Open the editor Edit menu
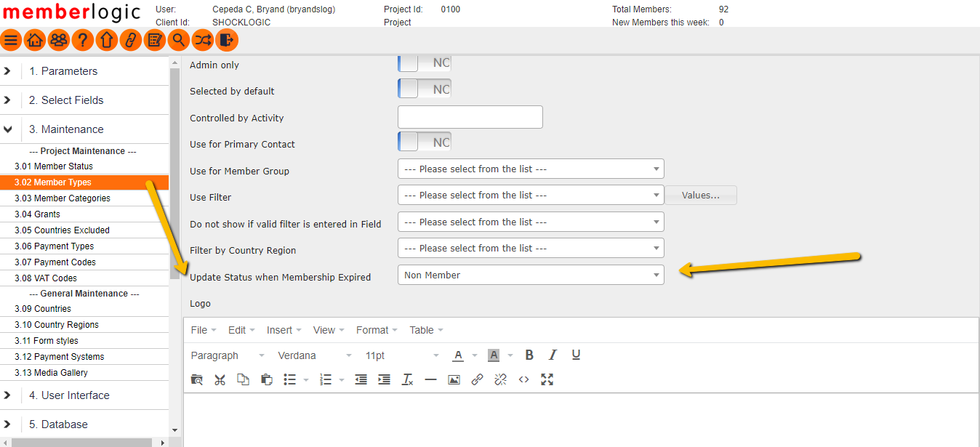The width and height of the screenshot is (980, 447). [x=241, y=330]
